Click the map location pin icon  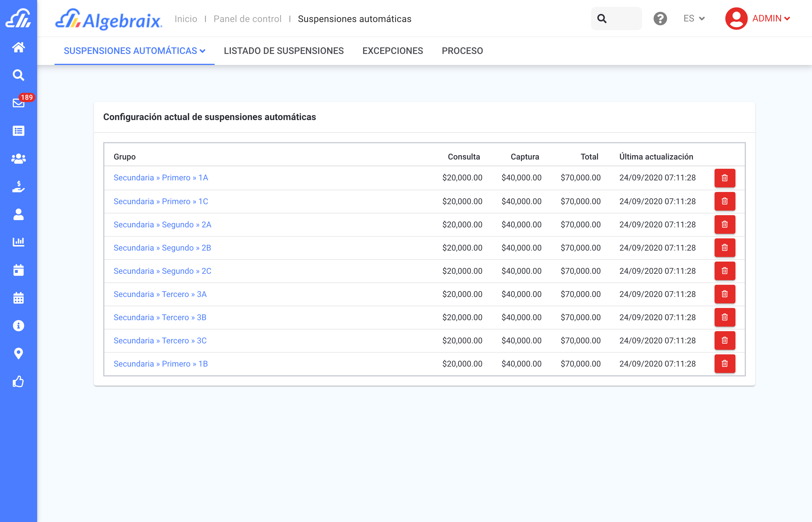pyautogui.click(x=18, y=354)
